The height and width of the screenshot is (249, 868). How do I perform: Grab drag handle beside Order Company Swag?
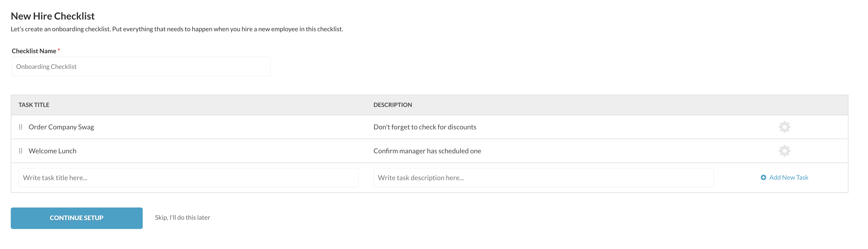click(x=21, y=127)
